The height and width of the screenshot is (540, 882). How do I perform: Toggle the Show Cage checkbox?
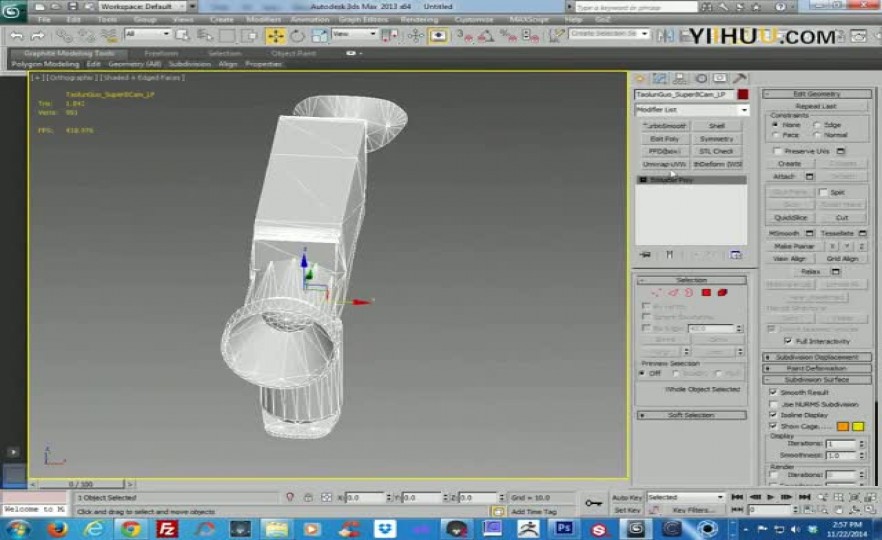pos(773,426)
